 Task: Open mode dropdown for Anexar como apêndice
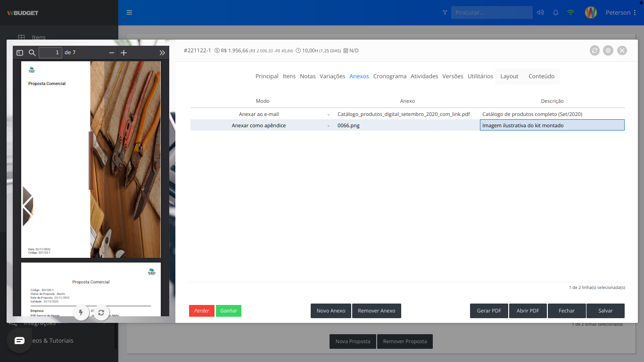[x=329, y=126]
